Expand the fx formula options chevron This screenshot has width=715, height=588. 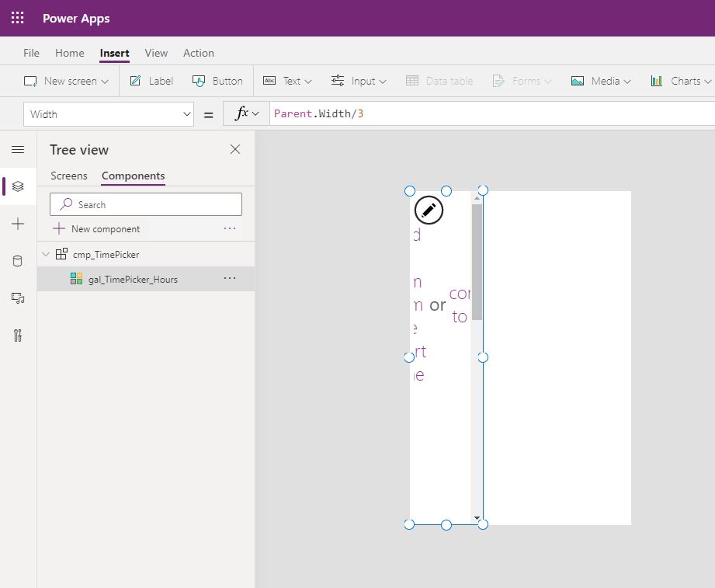(x=255, y=113)
